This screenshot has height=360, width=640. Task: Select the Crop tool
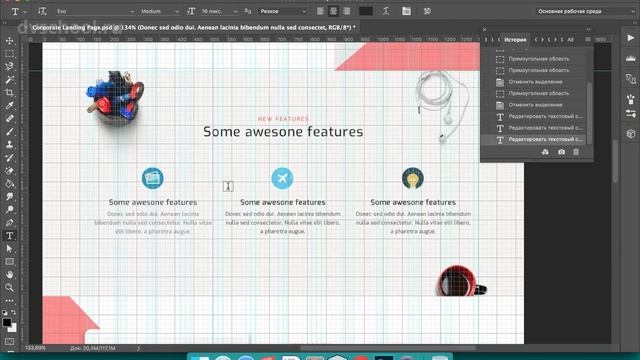click(x=9, y=93)
